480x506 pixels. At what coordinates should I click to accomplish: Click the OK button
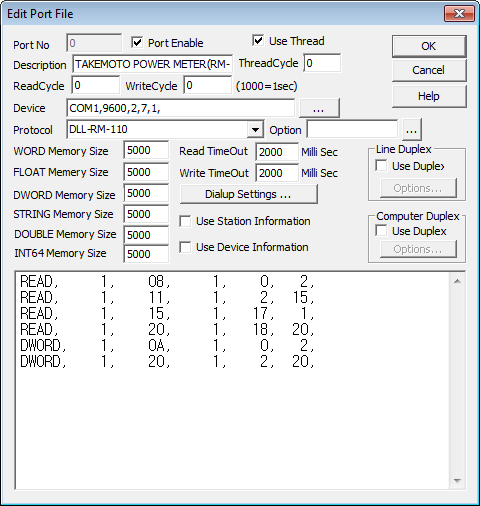pos(429,46)
